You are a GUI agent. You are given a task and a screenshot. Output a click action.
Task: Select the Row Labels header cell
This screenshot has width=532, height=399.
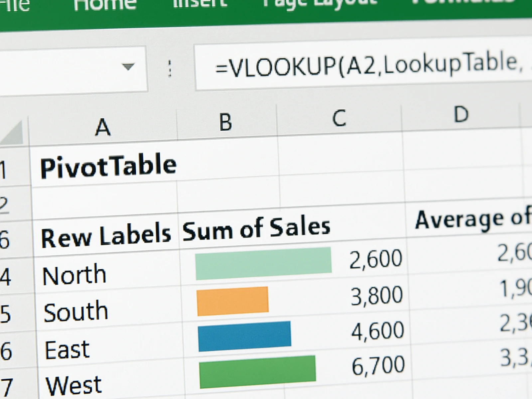pyautogui.click(x=105, y=234)
